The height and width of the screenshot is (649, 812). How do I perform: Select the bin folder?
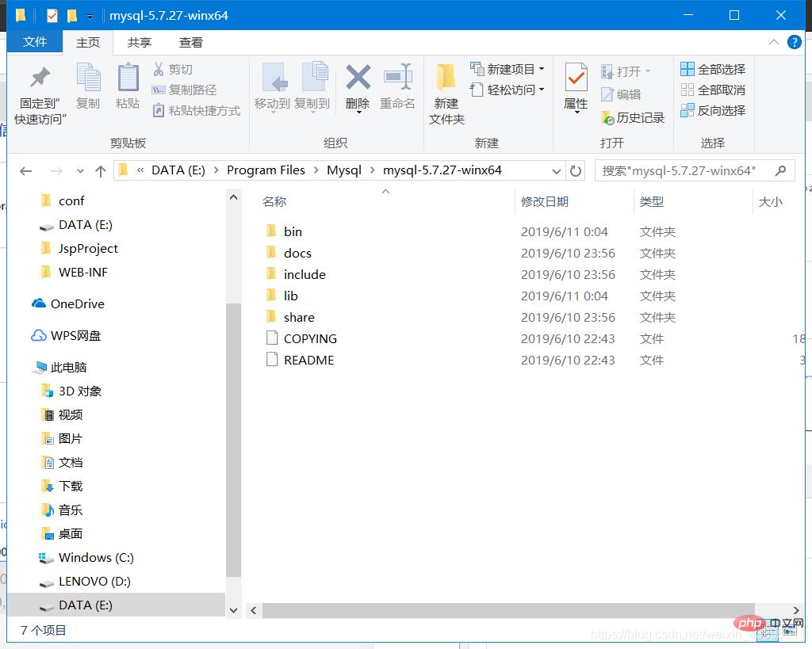click(293, 232)
